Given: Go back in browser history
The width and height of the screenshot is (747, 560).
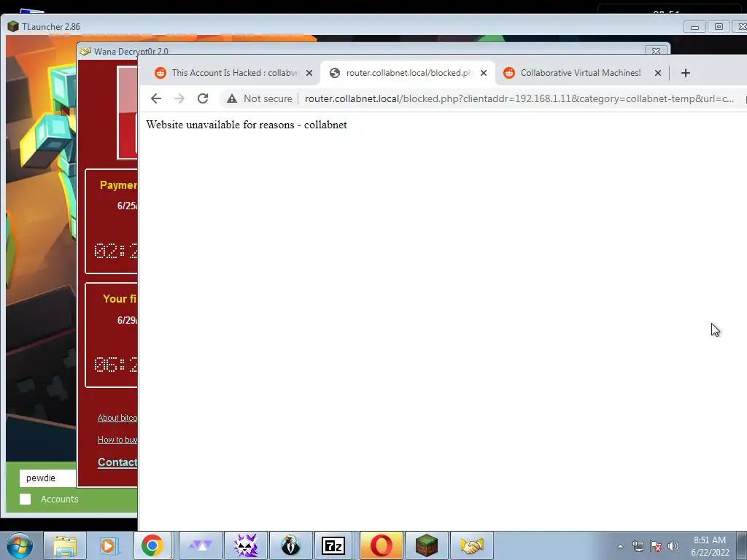Looking at the screenshot, I should point(156,98).
